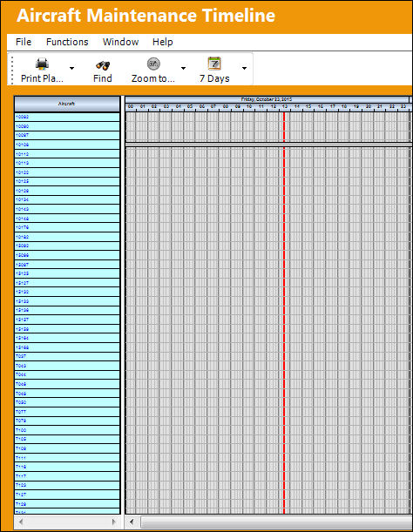Screen dimensions: 413x532
Task: Select aircraft row T117
Action: pyautogui.click(x=67, y=476)
